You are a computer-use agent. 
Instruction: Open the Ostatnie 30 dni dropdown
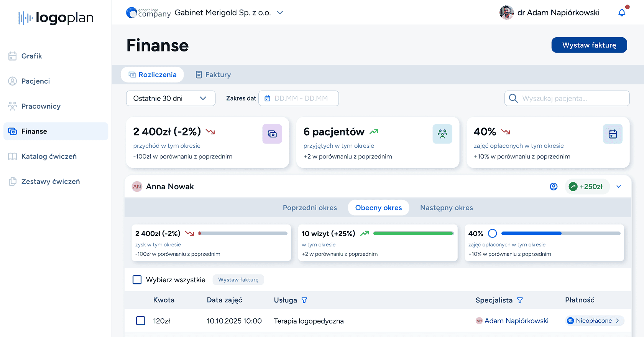(171, 98)
